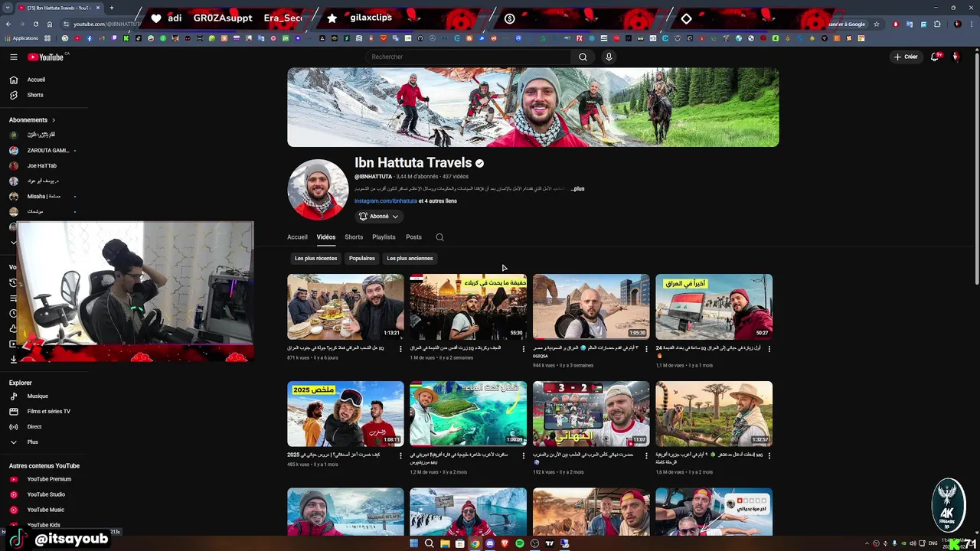Image resolution: width=980 pixels, height=551 pixels.
Task: Open options menu for the 1:08:11 video
Action: (400, 455)
